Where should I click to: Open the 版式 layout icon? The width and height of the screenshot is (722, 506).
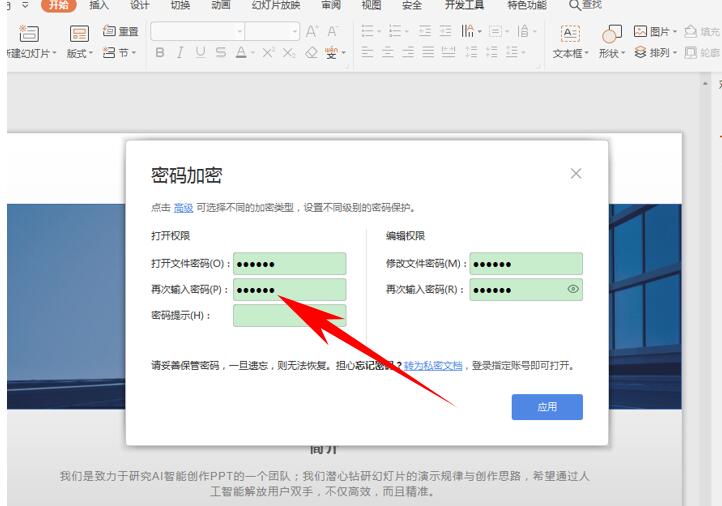tap(79, 34)
